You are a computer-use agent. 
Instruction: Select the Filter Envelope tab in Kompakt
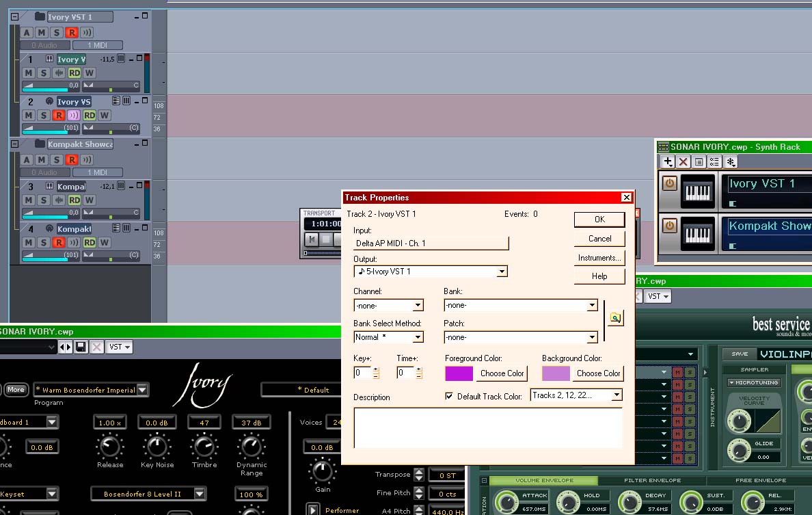pyautogui.click(x=653, y=480)
